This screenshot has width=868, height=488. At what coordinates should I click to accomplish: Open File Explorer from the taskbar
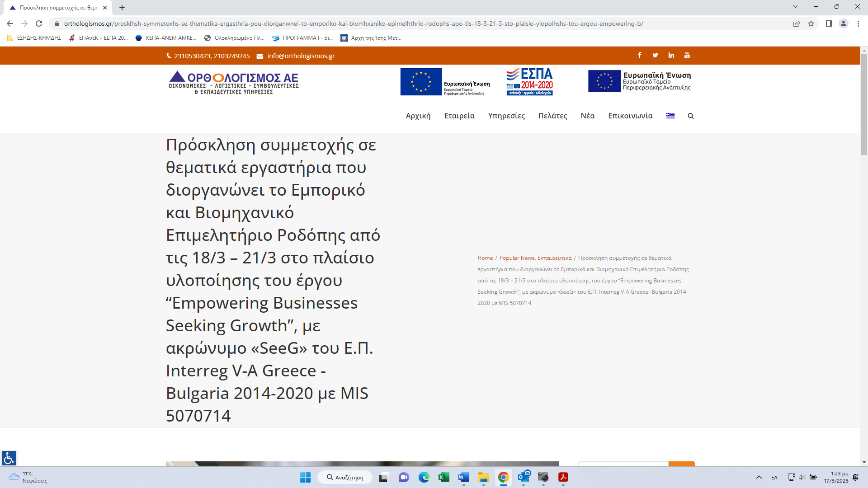[483, 478]
